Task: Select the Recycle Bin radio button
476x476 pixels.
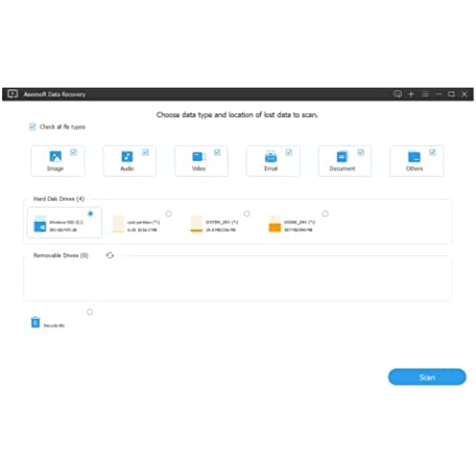Action: [x=89, y=312]
